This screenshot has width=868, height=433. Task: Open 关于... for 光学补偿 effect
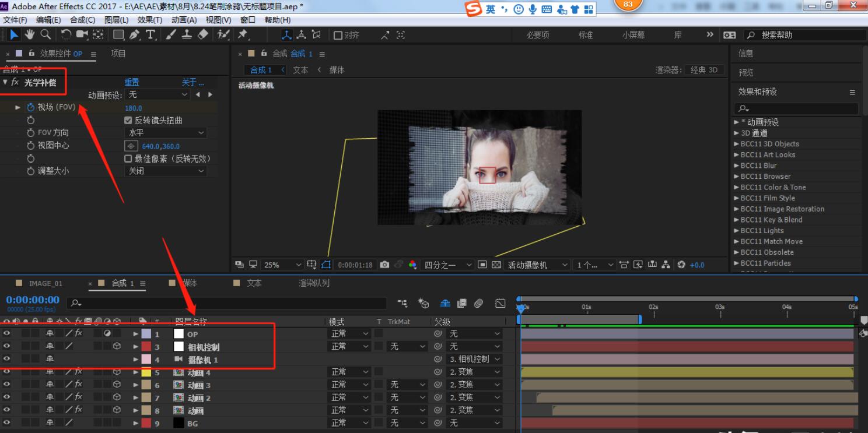coord(193,82)
